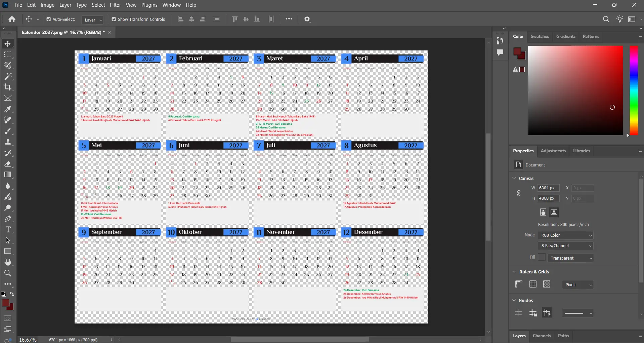Select the Rectangular Marquee tool
The image size is (644, 343).
(8, 54)
